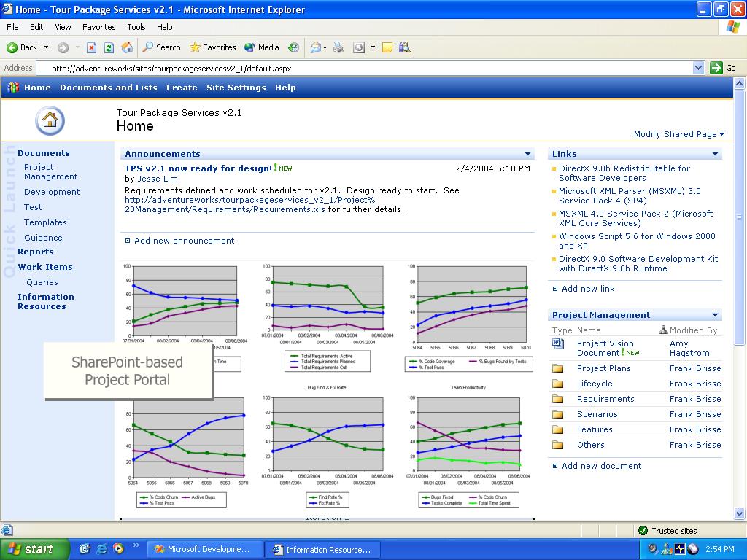The image size is (747, 560).
Task: Click the folder icon for Others
Action: 557,445
